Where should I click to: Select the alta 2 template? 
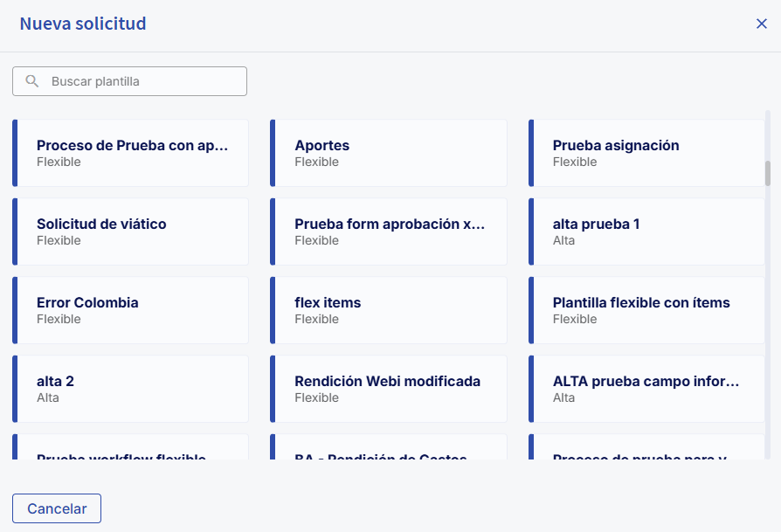(132, 389)
